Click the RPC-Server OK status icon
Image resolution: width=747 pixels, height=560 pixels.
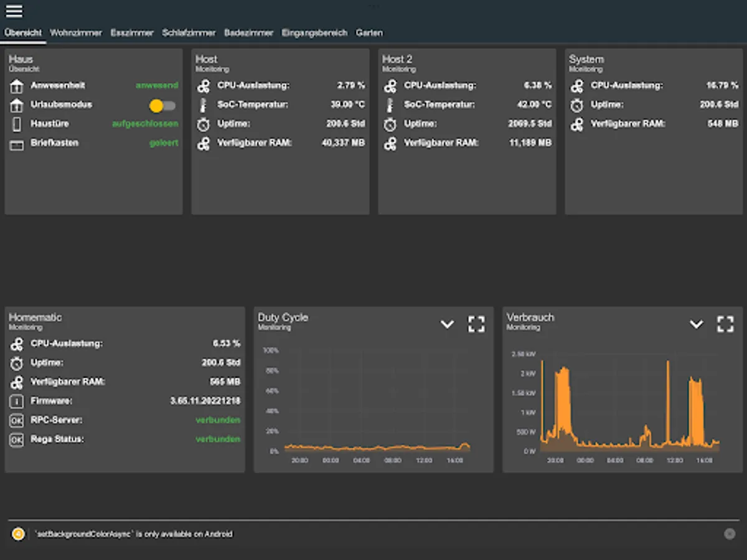click(x=17, y=421)
